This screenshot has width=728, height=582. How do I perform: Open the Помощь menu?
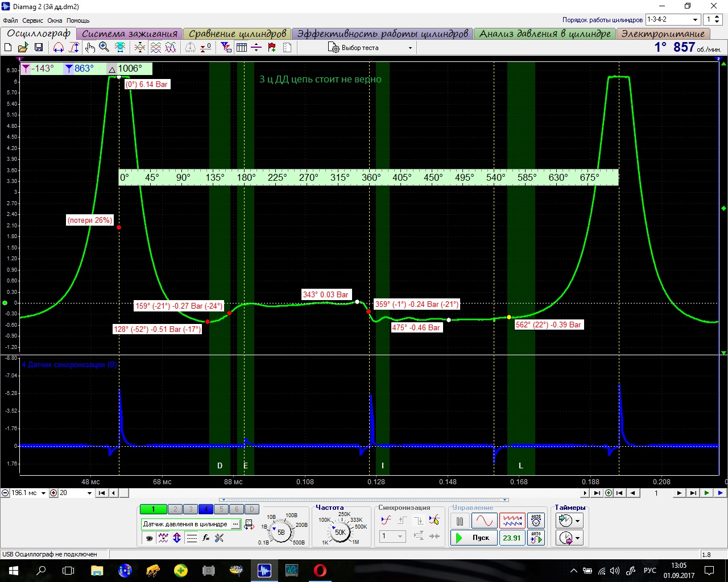(x=78, y=20)
